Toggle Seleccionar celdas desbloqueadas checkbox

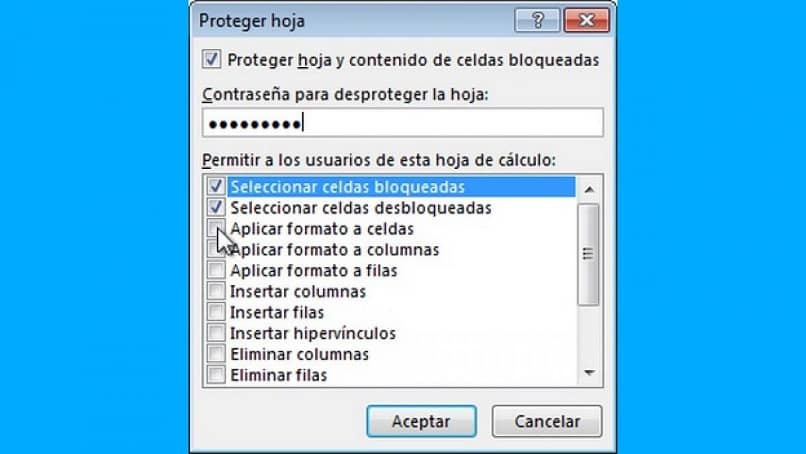[216, 207]
